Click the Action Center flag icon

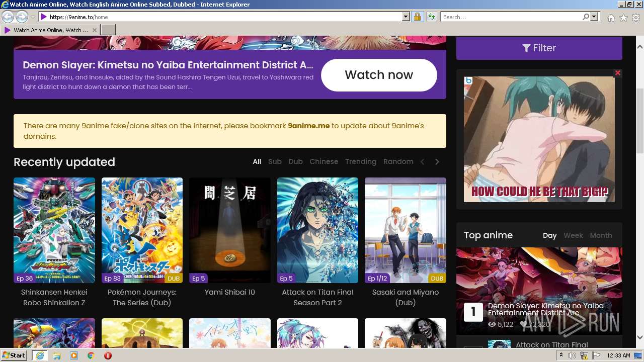(x=596, y=355)
